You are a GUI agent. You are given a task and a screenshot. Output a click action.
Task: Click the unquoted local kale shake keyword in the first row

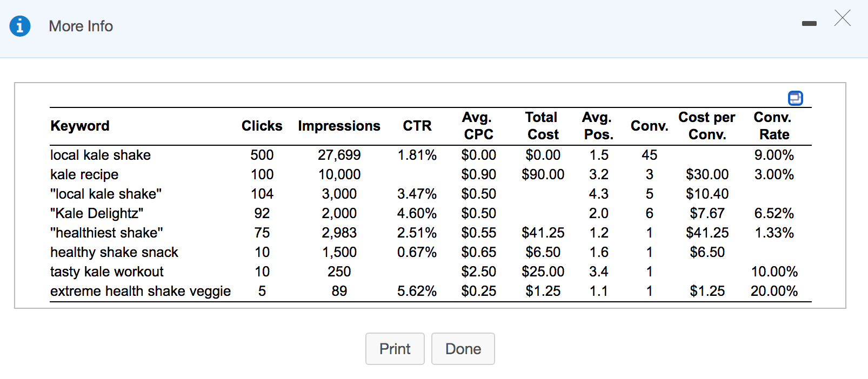[x=101, y=155]
